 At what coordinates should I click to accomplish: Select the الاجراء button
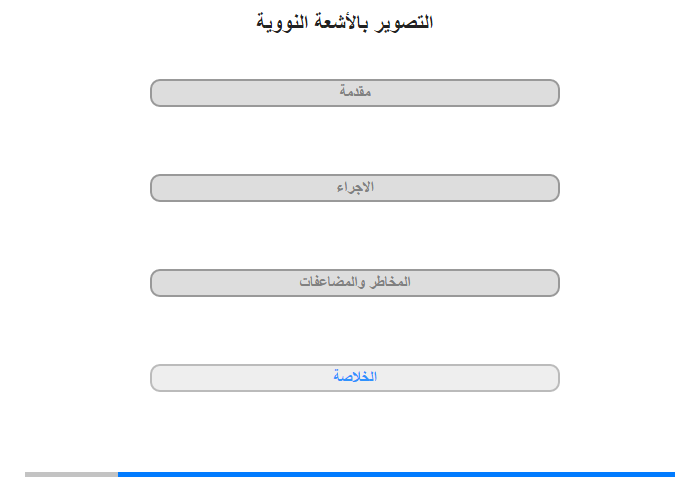[x=355, y=188]
